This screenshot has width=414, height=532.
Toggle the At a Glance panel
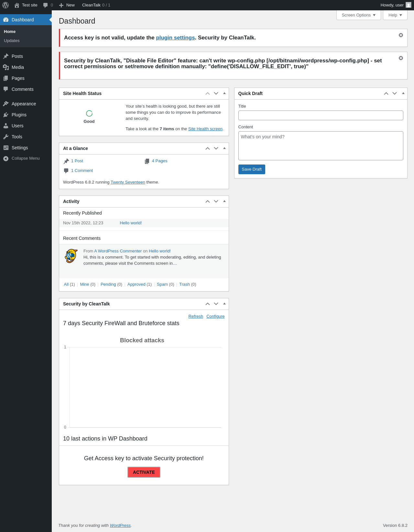(224, 148)
